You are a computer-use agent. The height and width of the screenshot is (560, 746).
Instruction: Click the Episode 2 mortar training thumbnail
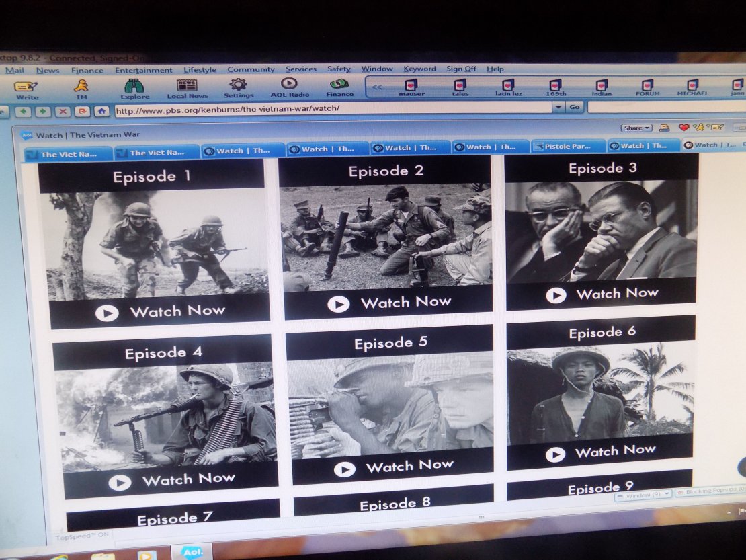tap(386, 237)
